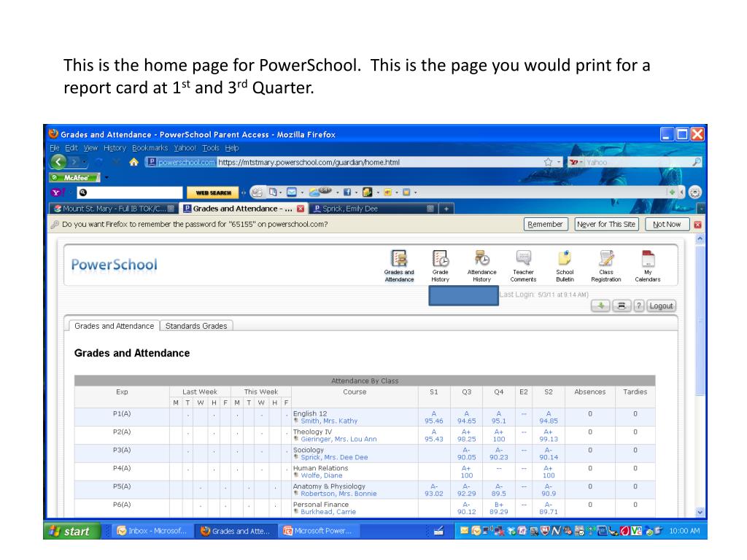The image size is (747, 560).
Task: Open Grades and Attendance icon in PowerSchool header
Action: pos(399,266)
